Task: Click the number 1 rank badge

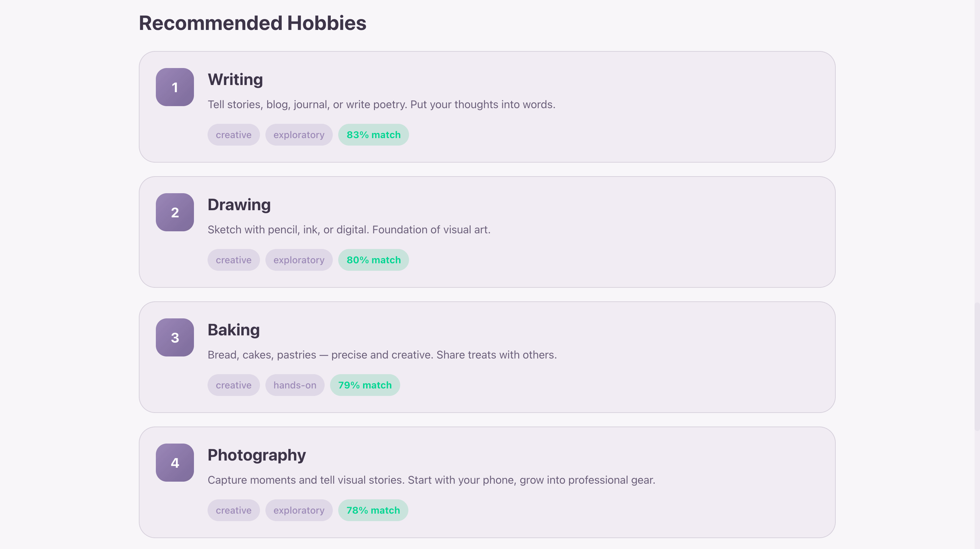Action: pyautogui.click(x=175, y=87)
